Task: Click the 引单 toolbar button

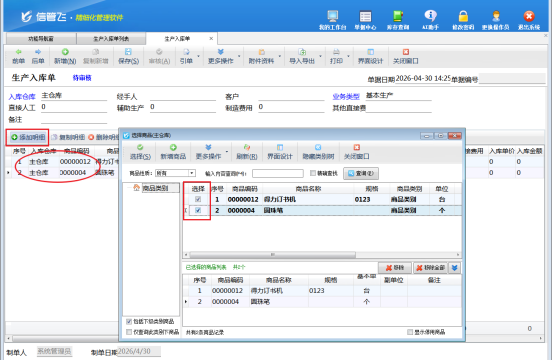Action: point(186,56)
